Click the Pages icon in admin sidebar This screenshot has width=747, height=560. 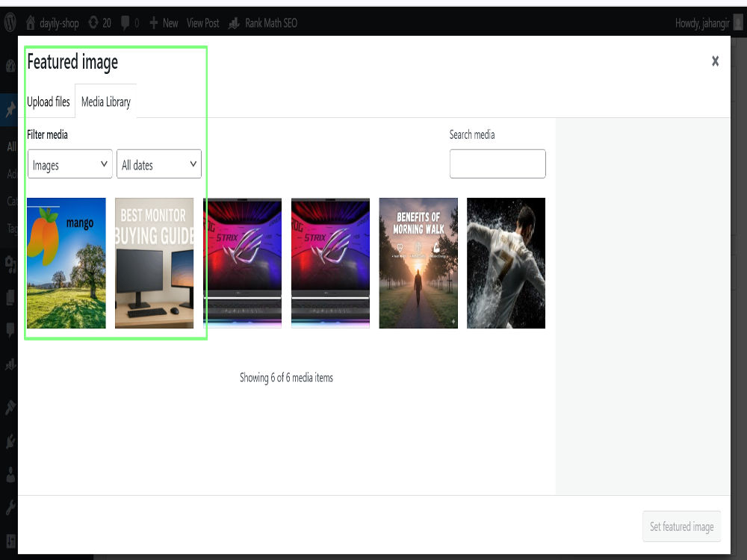click(x=10, y=298)
